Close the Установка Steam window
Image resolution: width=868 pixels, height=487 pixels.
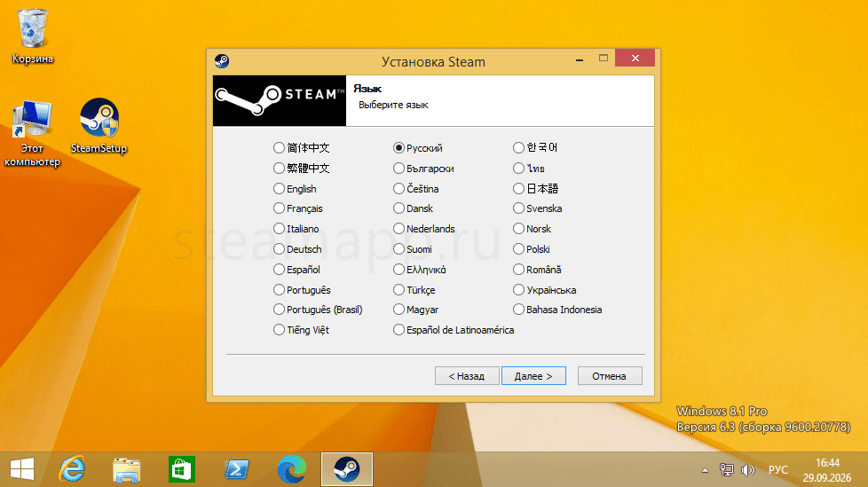coord(635,59)
